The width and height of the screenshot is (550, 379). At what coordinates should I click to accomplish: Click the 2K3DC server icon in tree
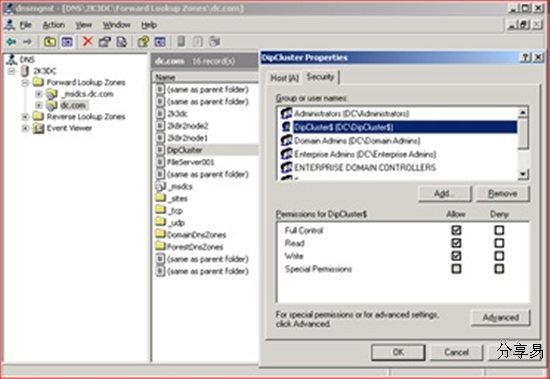click(25, 71)
